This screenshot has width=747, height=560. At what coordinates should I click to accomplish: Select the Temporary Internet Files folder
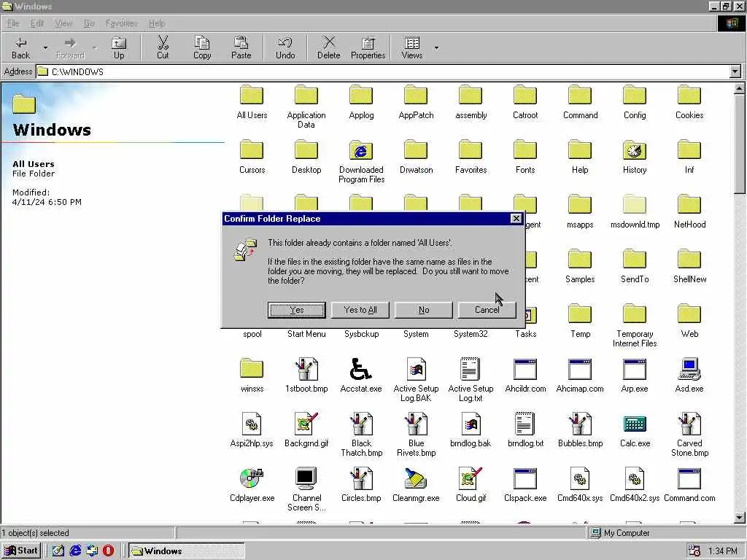click(635, 325)
